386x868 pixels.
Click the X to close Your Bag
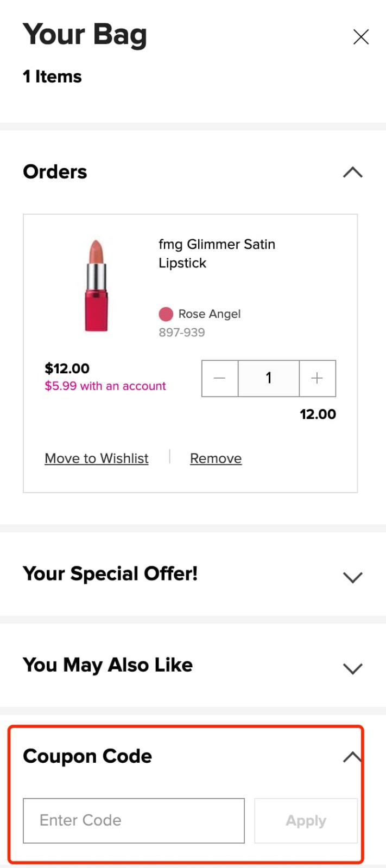click(x=360, y=37)
